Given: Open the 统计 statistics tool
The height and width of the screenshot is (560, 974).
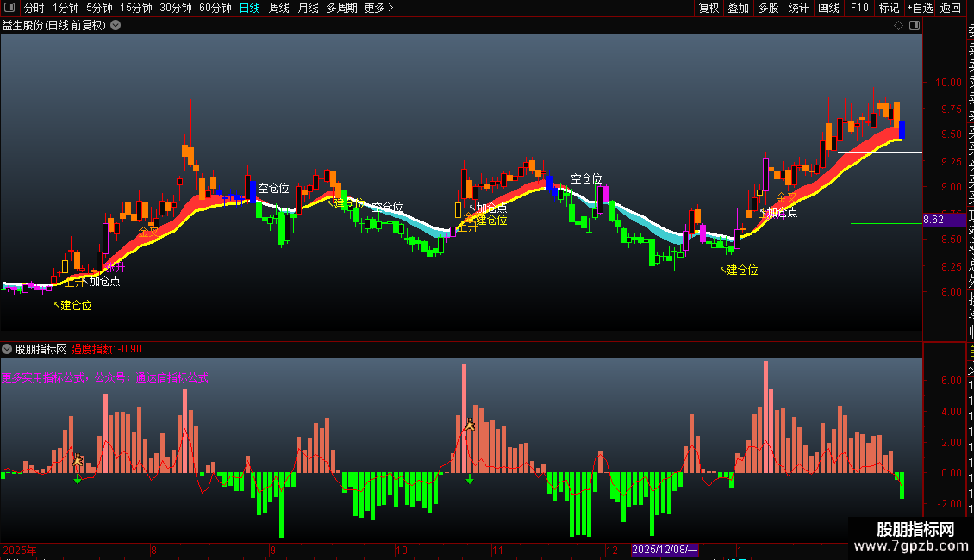Looking at the screenshot, I should [798, 8].
